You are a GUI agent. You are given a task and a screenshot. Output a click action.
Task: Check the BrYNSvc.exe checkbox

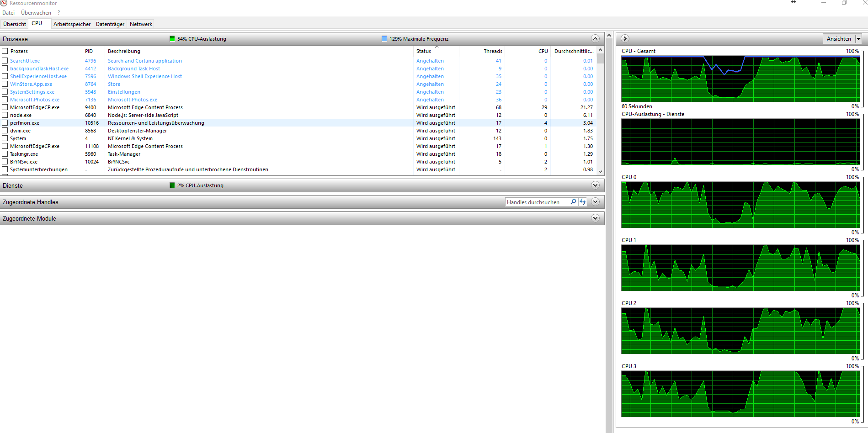(x=5, y=162)
